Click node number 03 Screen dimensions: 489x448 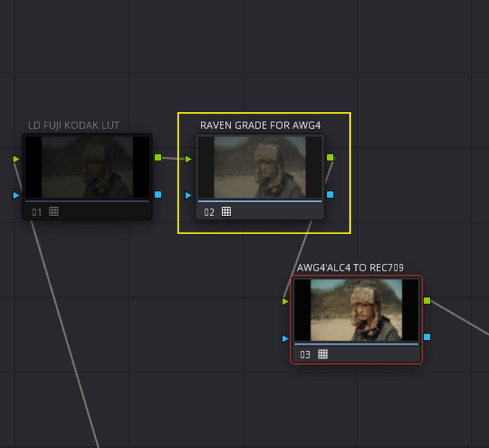coord(305,355)
